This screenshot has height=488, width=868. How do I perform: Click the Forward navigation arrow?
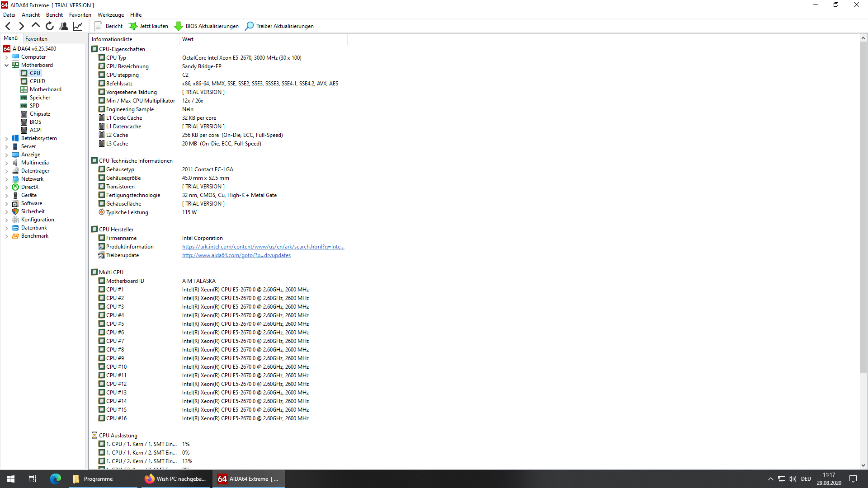click(x=21, y=26)
